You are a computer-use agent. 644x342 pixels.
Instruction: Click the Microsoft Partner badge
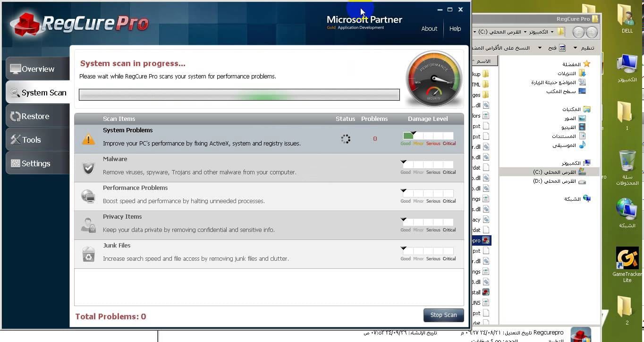tap(364, 22)
